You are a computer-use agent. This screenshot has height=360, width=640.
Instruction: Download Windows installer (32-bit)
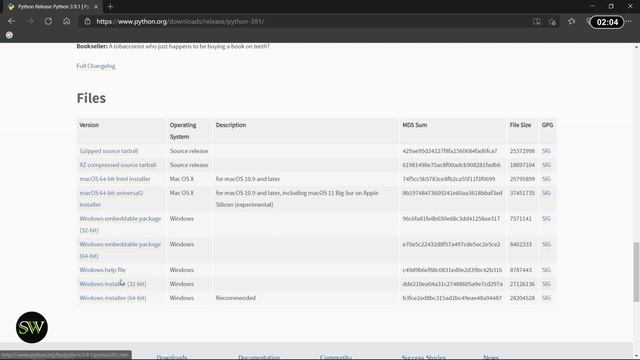click(113, 284)
